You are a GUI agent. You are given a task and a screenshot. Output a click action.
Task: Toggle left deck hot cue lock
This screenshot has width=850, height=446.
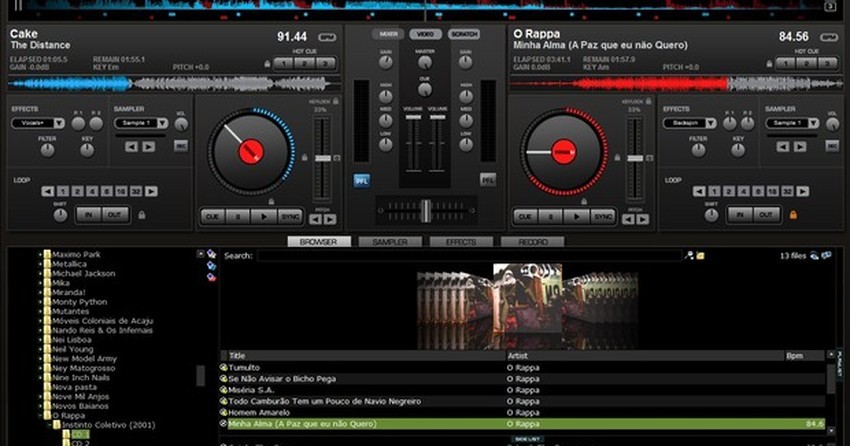pyautogui.click(x=267, y=64)
